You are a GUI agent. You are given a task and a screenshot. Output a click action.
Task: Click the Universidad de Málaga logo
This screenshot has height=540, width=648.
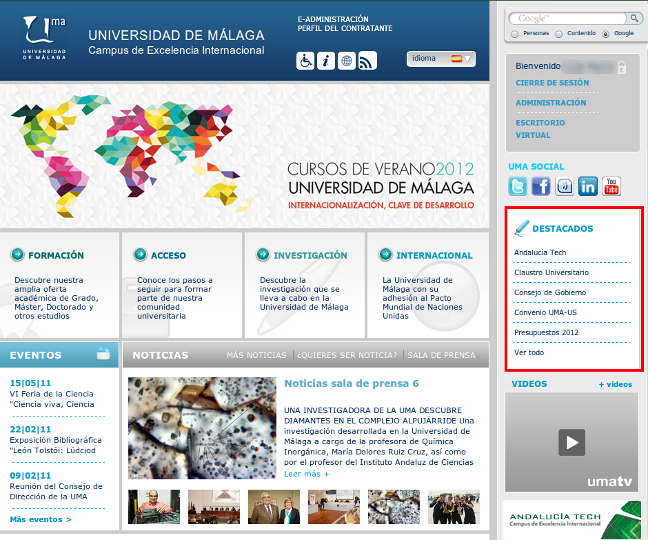pyautogui.click(x=44, y=38)
